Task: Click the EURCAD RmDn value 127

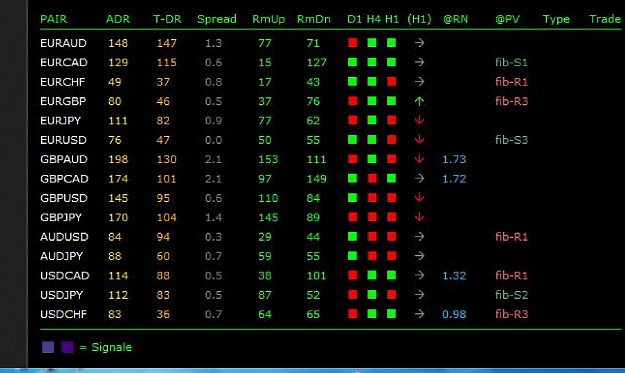Action: 316,63
